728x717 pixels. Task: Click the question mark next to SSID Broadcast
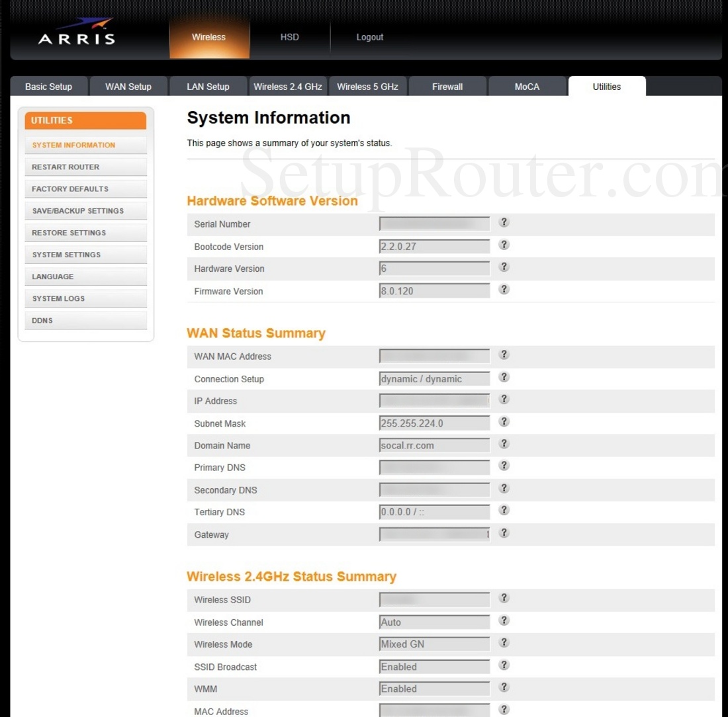tap(504, 665)
